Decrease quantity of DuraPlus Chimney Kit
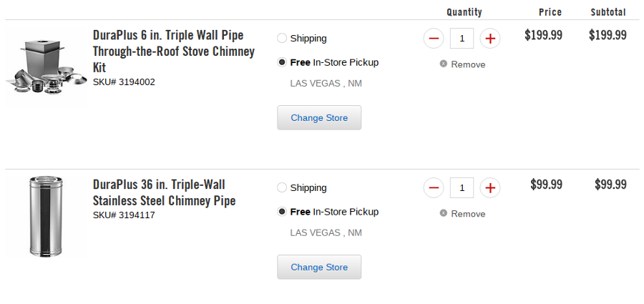Viewport: 644px width, 304px height. [x=434, y=39]
